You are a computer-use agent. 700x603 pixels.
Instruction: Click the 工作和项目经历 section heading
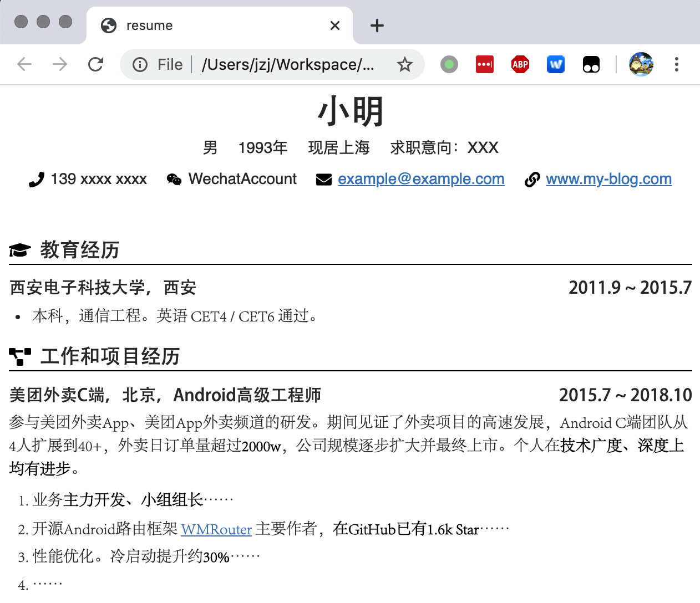click(x=110, y=356)
